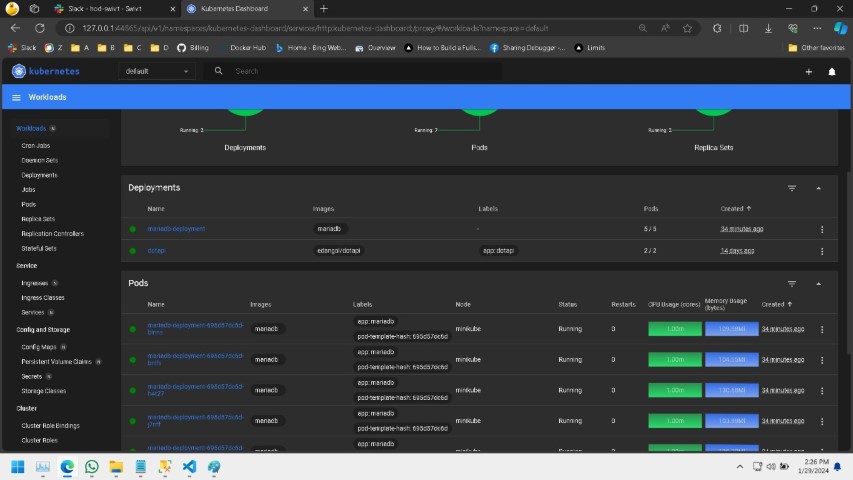Screen dimensions: 853x480
Task: Click memory usage bar of pod ending j7rff
Action: pos(732,421)
